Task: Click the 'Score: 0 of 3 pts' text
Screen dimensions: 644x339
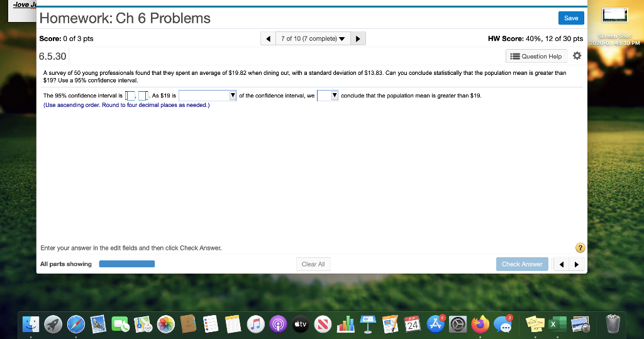Action: point(66,38)
